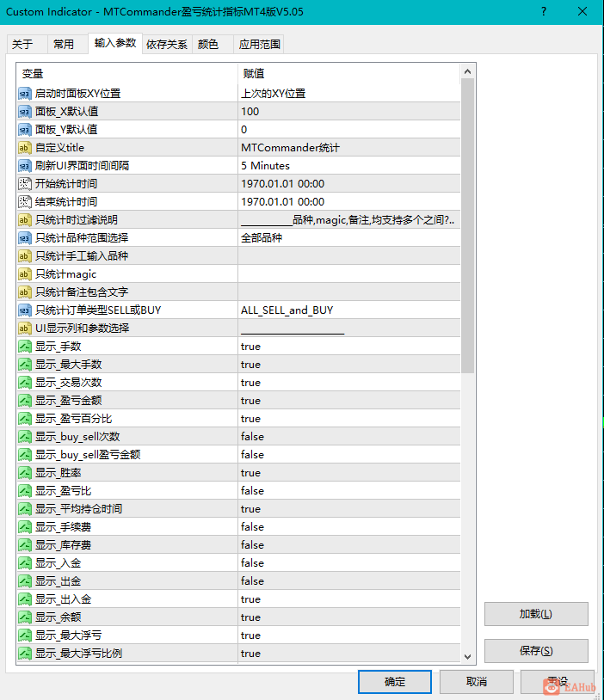Screen dimensions: 604x700
Task: Toggle the false value of 显示_入金
Action: (x=349, y=563)
